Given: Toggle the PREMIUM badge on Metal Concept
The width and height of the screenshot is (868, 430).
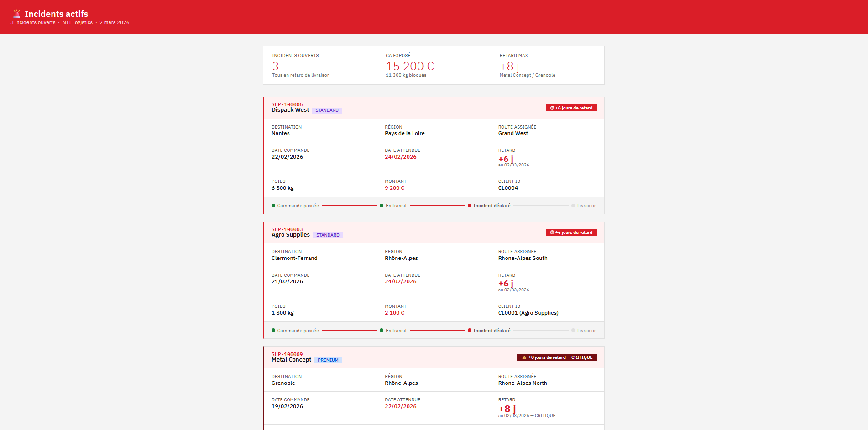Looking at the screenshot, I should coord(328,360).
